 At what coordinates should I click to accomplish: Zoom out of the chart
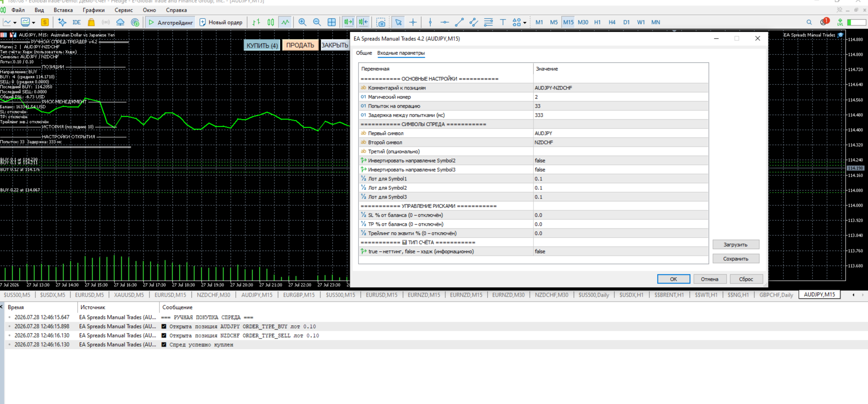[317, 22]
